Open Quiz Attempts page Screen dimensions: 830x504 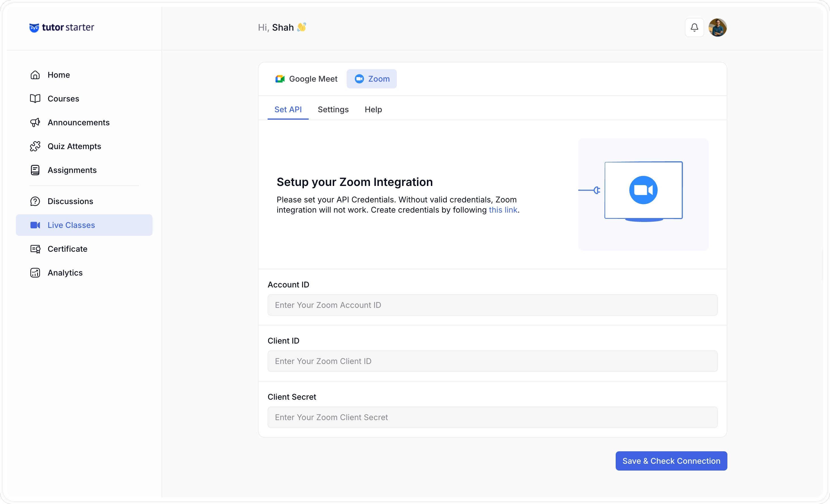[x=84, y=146]
